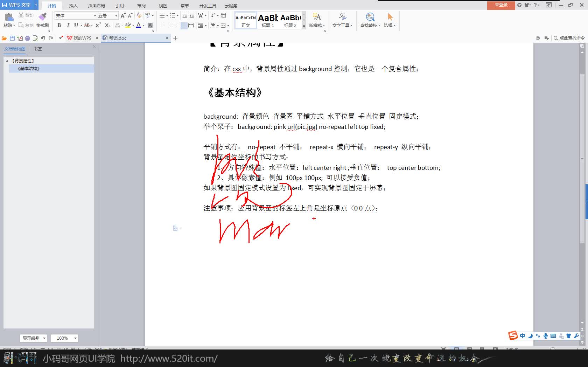Align text left
This screenshot has height=367, width=588.
[162, 26]
